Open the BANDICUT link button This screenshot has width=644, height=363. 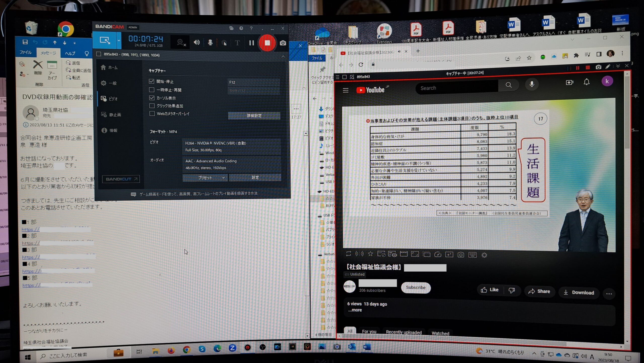(121, 179)
